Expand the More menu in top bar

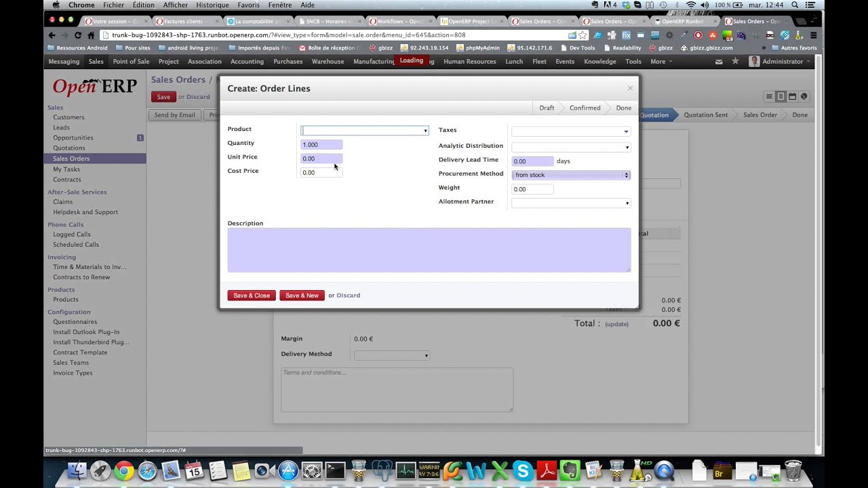coord(661,62)
